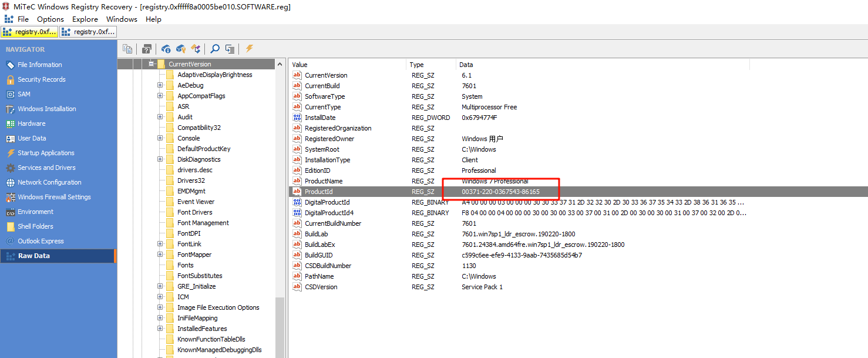The image size is (868, 358).
Task: Select the CSDVersion value row
Action: coord(578,287)
